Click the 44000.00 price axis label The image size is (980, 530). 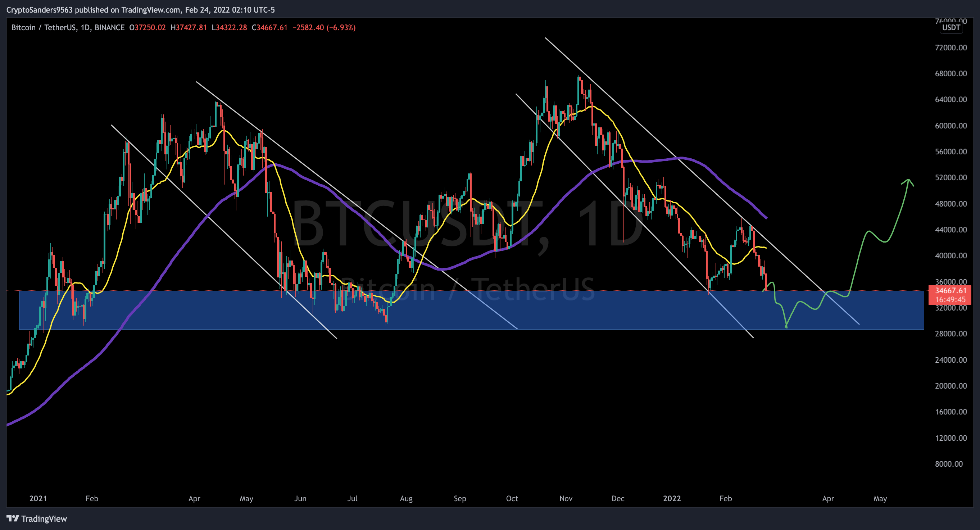point(951,230)
